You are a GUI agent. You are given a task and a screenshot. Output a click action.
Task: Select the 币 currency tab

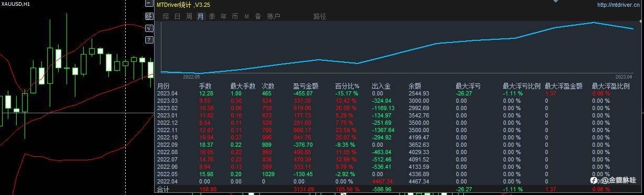tap(235, 16)
